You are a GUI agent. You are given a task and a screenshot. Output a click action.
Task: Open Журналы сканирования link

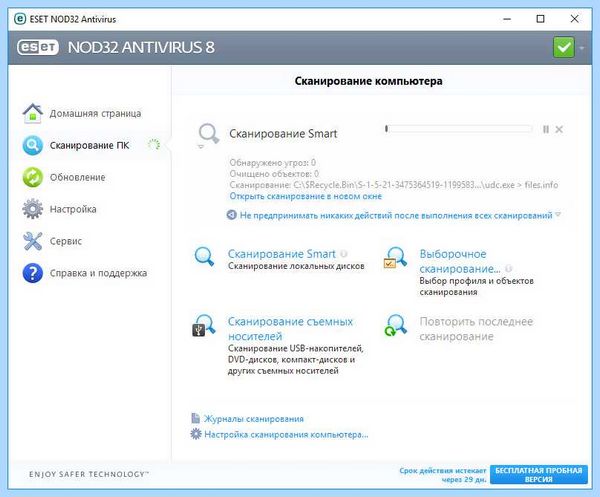(x=254, y=419)
